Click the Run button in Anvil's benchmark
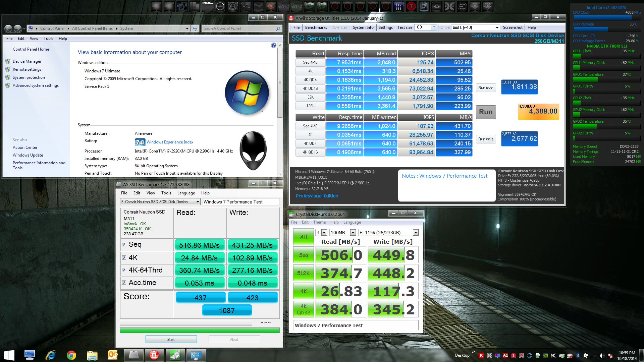644x362 pixels. tap(486, 112)
